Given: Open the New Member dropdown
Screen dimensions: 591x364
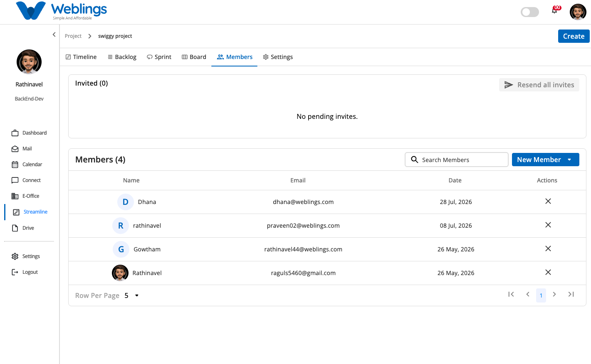Looking at the screenshot, I should 546,160.
